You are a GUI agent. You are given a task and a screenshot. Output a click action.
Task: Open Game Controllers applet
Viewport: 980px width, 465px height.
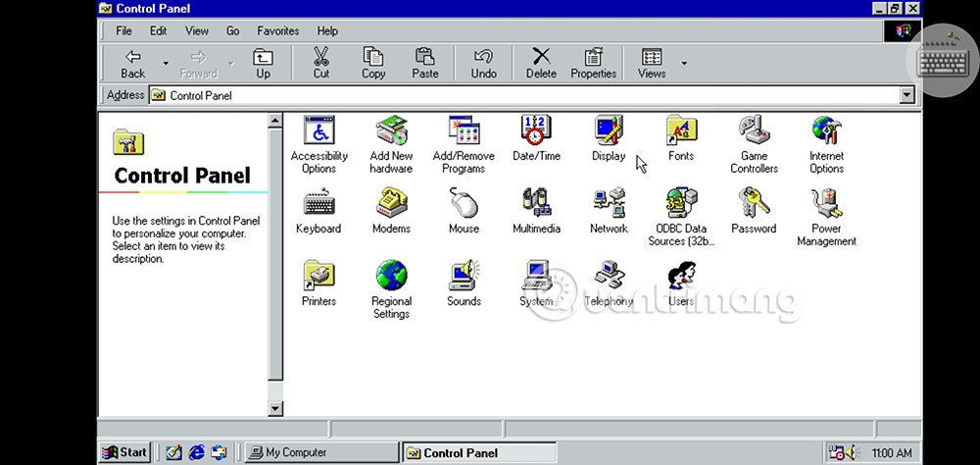754,130
